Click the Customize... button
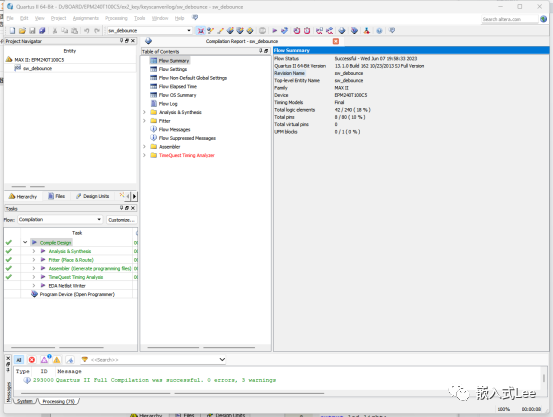553x417 pixels. (x=121, y=220)
